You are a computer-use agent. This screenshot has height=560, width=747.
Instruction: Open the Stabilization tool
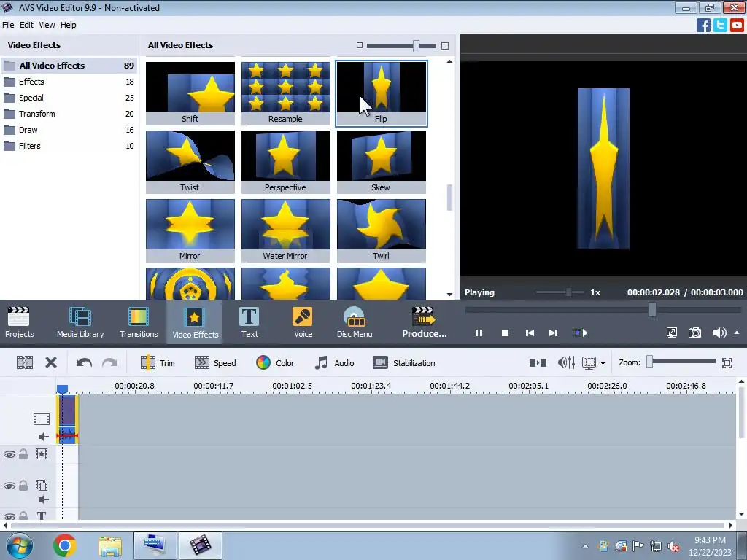pos(404,363)
